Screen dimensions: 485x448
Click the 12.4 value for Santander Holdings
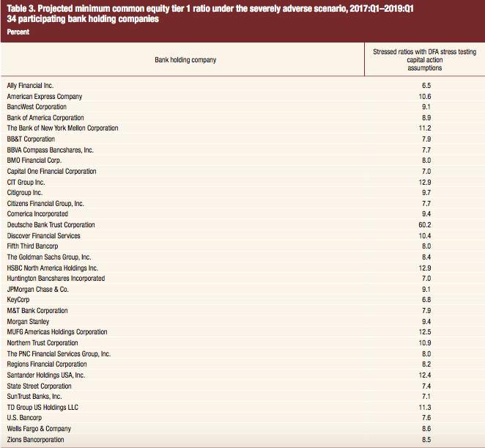pos(425,375)
